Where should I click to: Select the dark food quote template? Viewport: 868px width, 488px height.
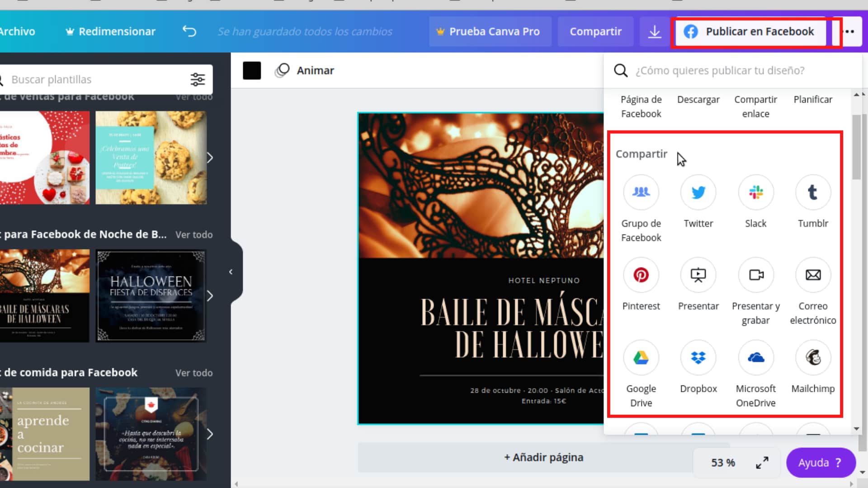coord(151,434)
